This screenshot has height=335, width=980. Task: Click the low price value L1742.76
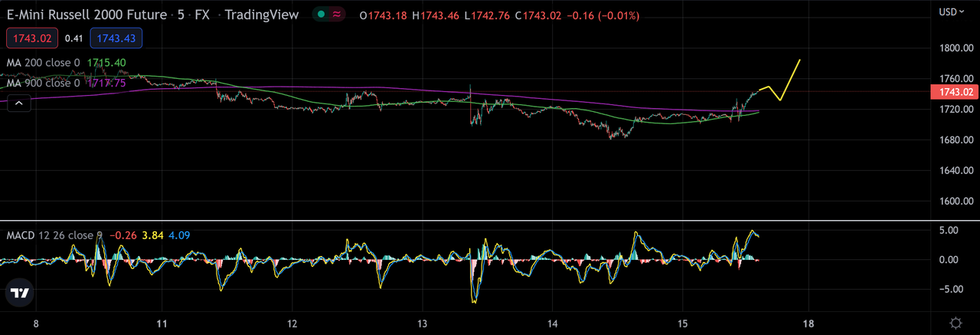pos(488,15)
